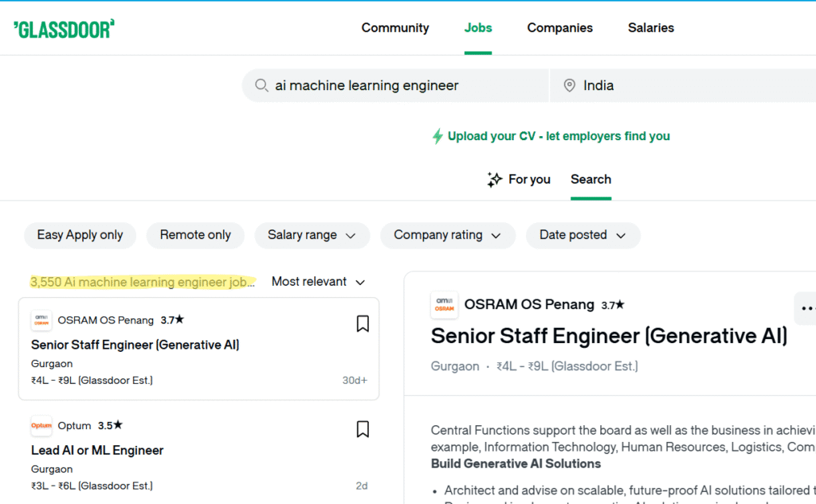Image resolution: width=816 pixels, height=504 pixels.
Task: Open Salaries menu item
Action: pyautogui.click(x=651, y=28)
